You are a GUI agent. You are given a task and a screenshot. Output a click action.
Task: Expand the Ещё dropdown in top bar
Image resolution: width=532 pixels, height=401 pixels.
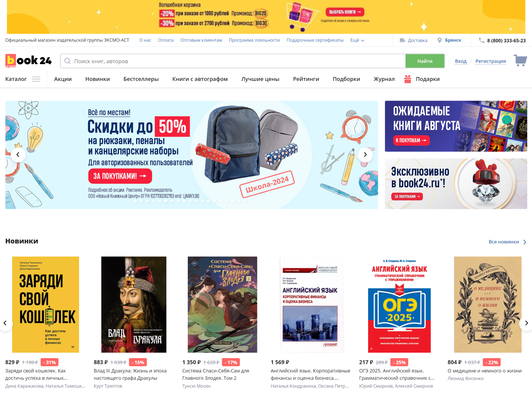357,40
